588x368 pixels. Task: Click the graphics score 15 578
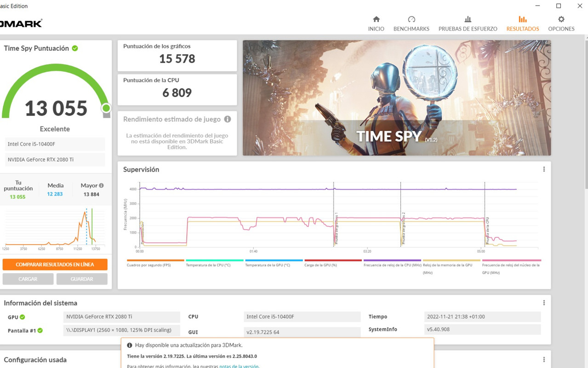[177, 59]
